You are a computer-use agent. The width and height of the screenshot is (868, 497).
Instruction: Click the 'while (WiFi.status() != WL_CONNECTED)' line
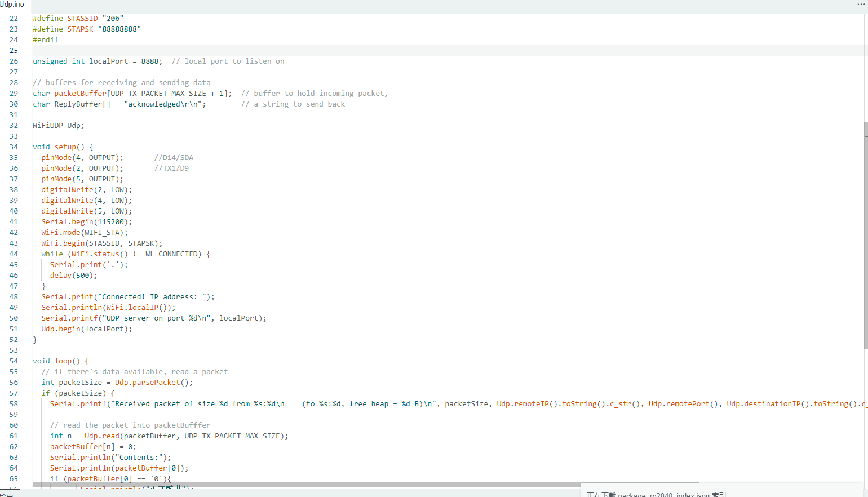coord(126,254)
